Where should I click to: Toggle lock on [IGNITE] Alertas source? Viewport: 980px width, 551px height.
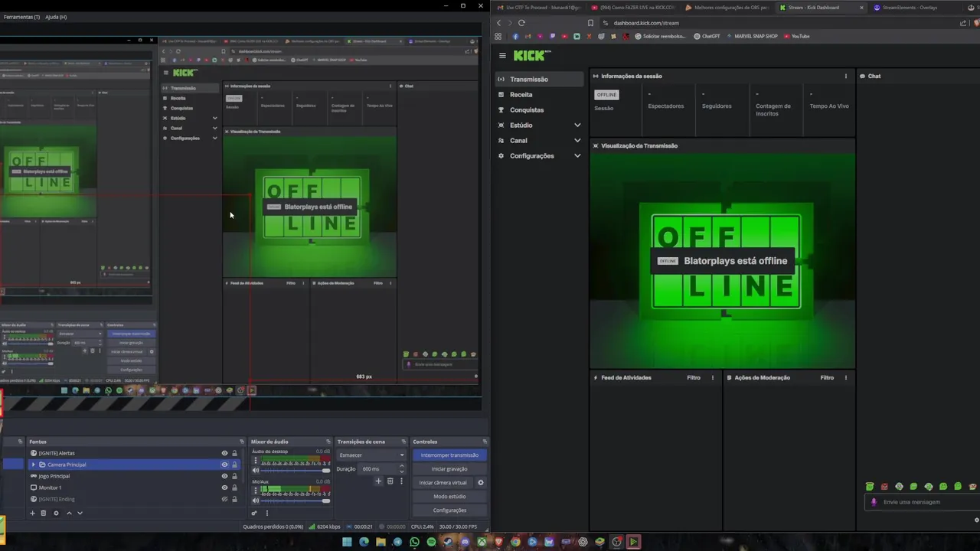tap(234, 453)
